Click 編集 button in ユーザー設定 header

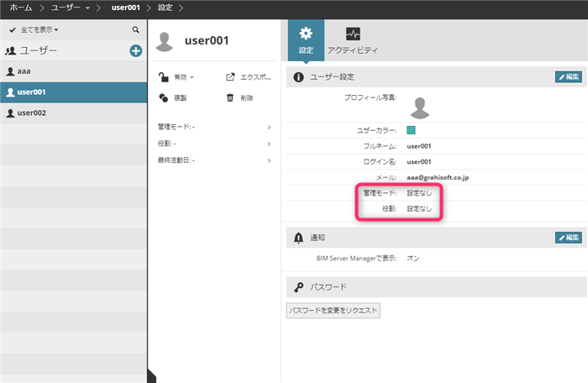(x=569, y=77)
